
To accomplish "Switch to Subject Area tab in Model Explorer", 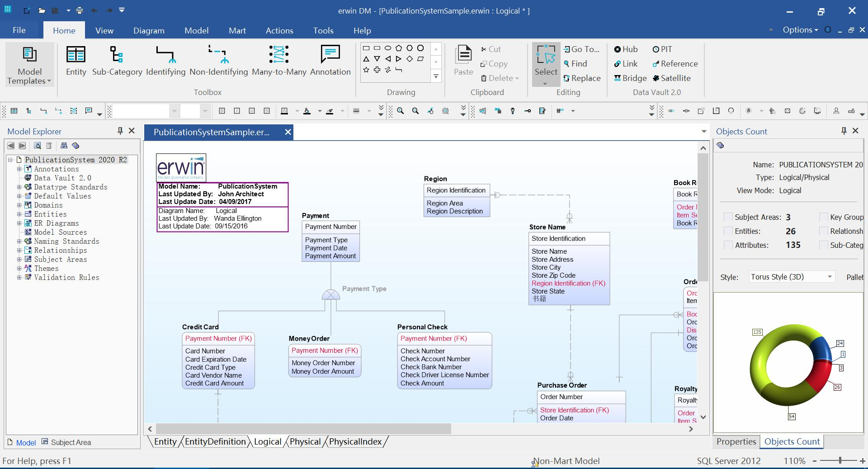I will tap(66, 442).
